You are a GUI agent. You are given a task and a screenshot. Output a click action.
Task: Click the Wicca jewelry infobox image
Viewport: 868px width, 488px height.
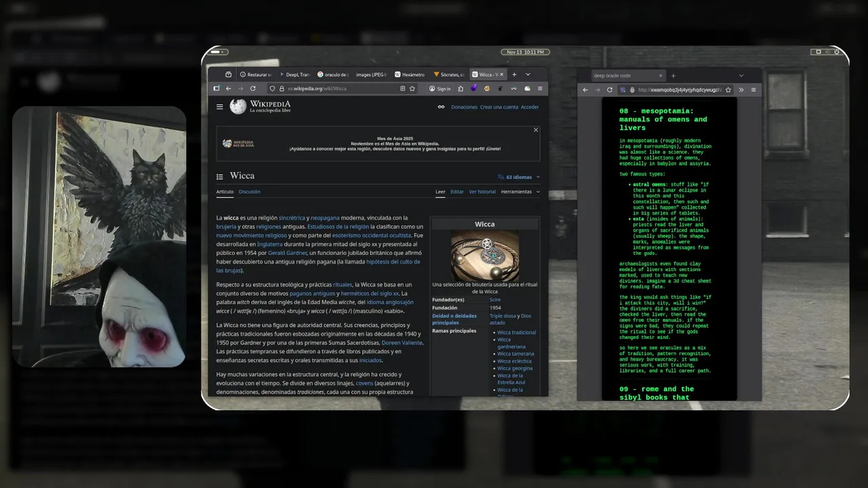pyautogui.click(x=485, y=255)
